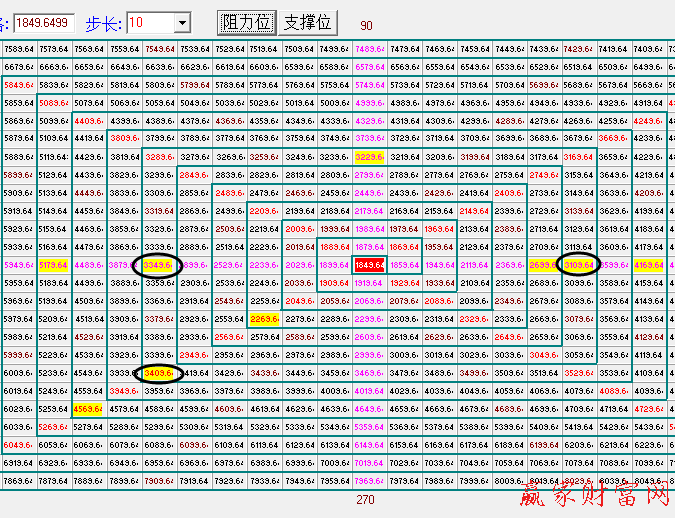Focus the 1849.6499 price input field
The width and height of the screenshot is (675, 518).
(x=43, y=22)
